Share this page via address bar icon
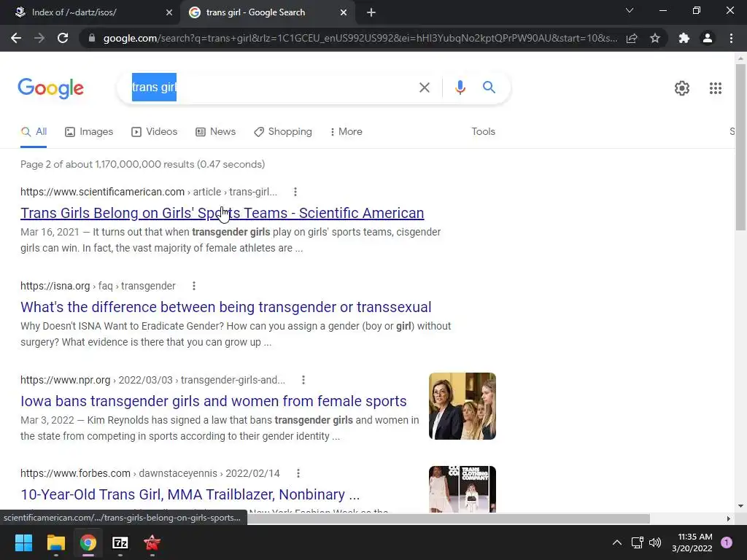The width and height of the screenshot is (747, 560). click(x=632, y=38)
